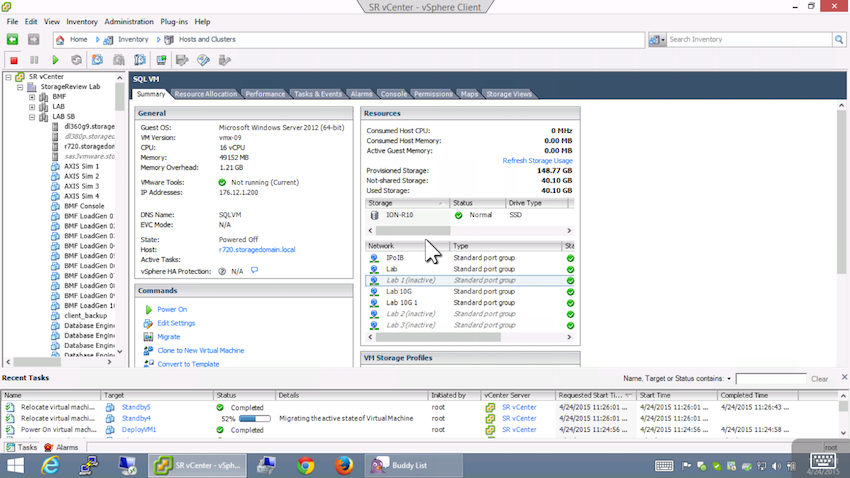Close the Recent Tasks panel
Image resolution: width=850 pixels, height=478 pixels.
[x=844, y=377]
